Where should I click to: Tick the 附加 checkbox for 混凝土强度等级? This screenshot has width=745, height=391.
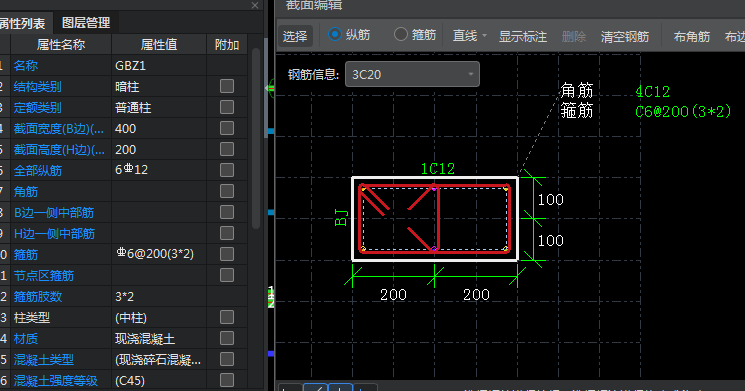pos(227,380)
